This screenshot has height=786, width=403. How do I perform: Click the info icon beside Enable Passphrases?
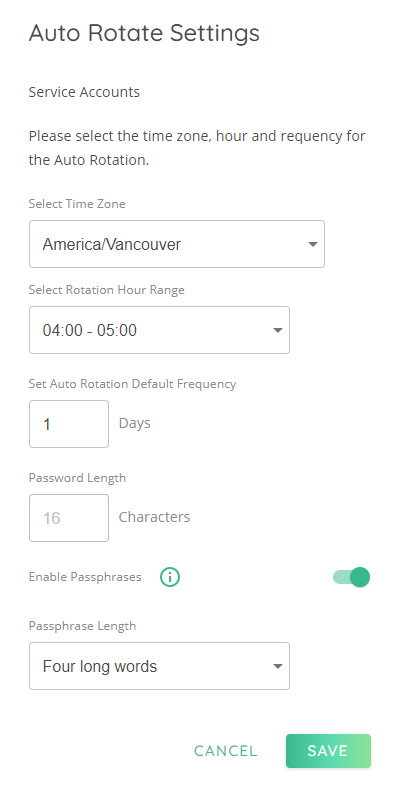click(170, 577)
